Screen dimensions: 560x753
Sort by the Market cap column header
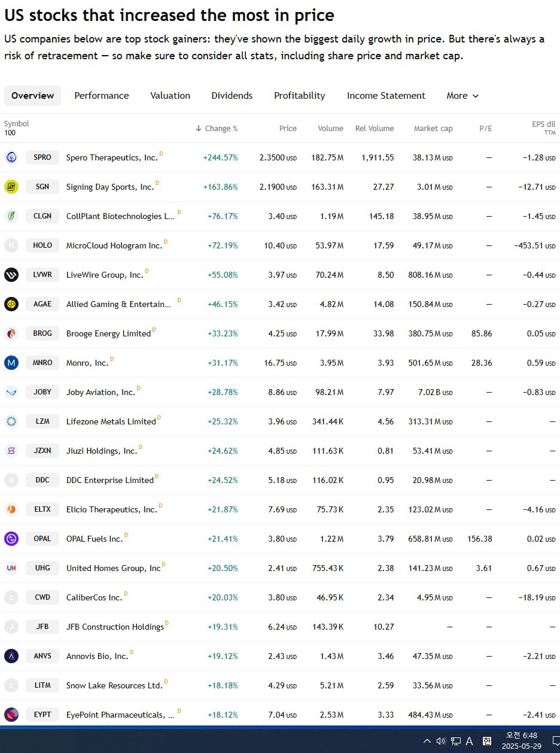click(x=433, y=129)
